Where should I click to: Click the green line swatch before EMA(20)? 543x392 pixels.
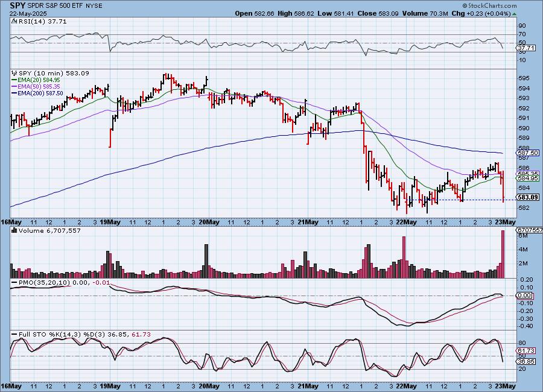14,80
